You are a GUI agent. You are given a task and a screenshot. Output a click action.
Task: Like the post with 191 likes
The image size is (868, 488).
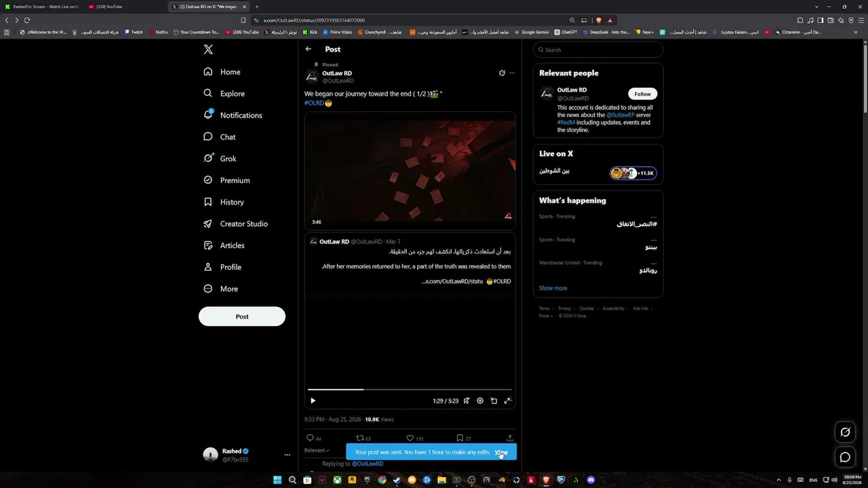(x=410, y=439)
